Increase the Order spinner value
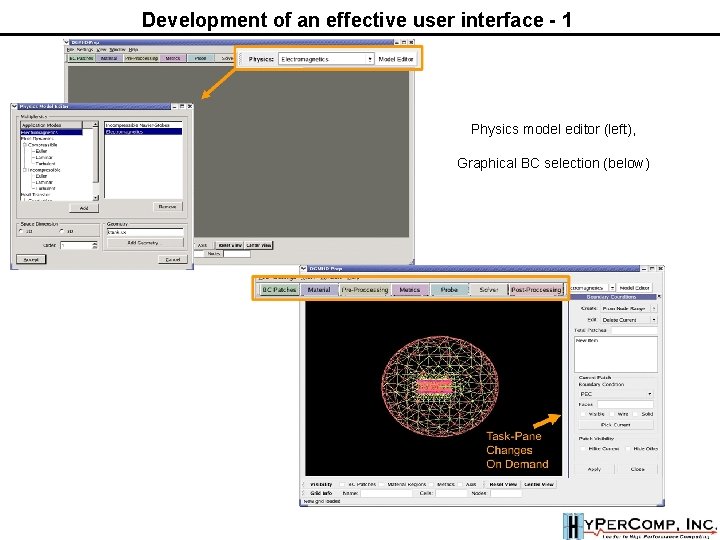 coord(95,243)
